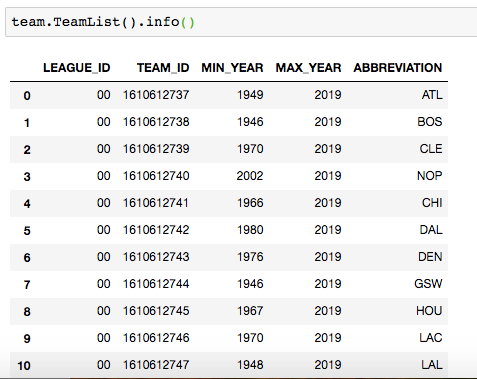Click team ID 1610612744

pos(156,284)
